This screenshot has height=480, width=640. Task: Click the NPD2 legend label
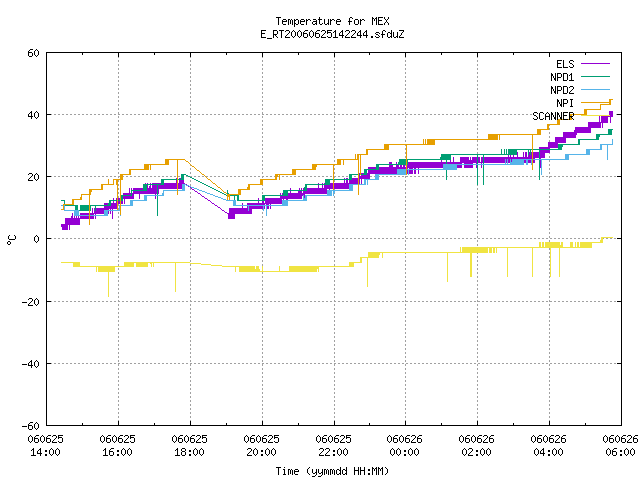[x=562, y=90]
